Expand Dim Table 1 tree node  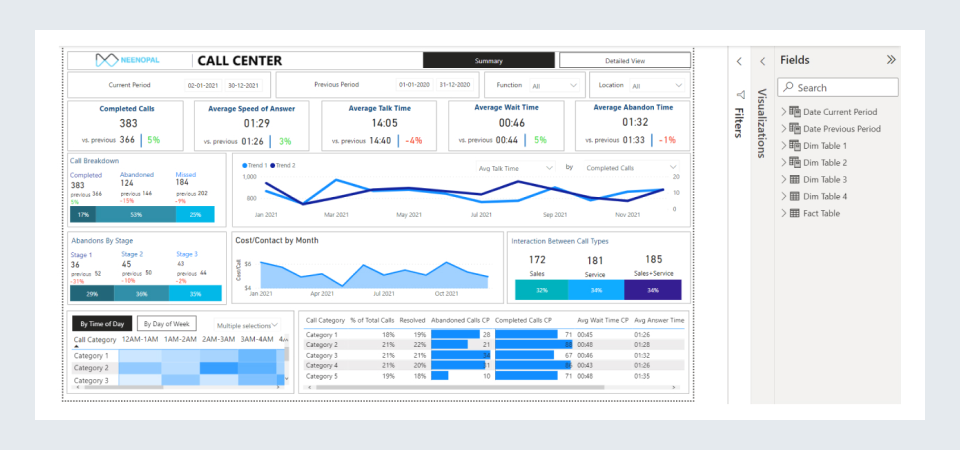784,146
